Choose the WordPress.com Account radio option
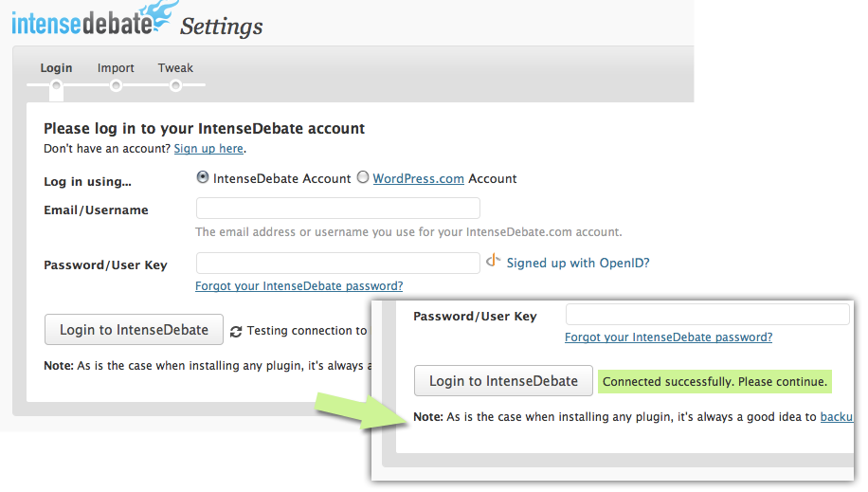868x492 pixels. click(x=363, y=177)
